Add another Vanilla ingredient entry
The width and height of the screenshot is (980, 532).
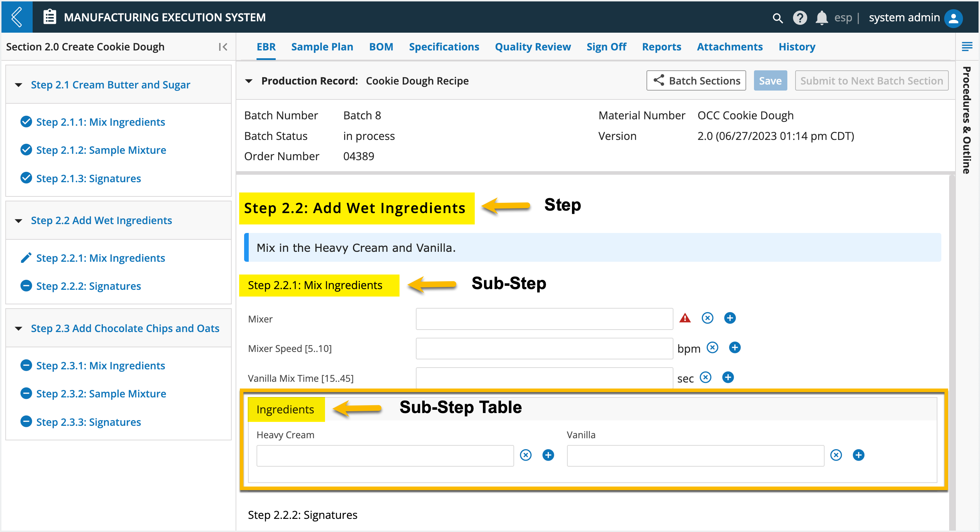tap(858, 455)
